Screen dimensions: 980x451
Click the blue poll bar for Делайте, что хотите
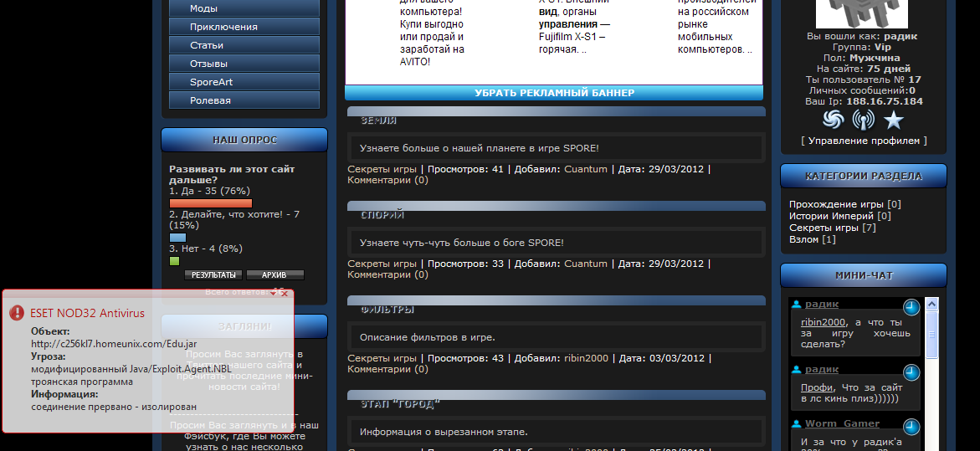[x=177, y=238]
